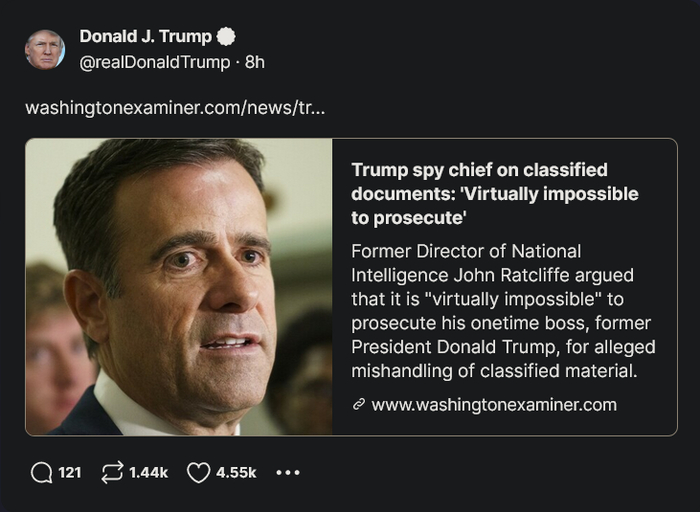Click blank post area beside the URL text
The width and height of the screenshot is (700, 512).
[x=500, y=107]
